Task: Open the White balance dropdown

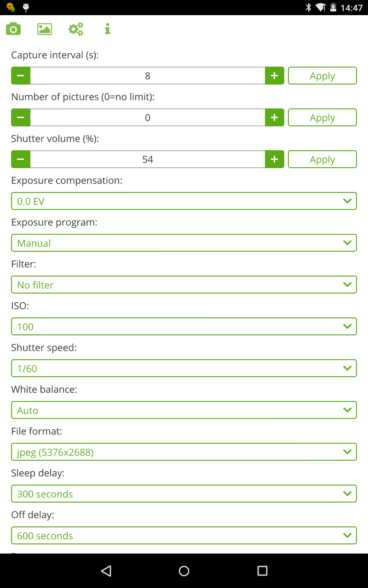Action: (184, 410)
